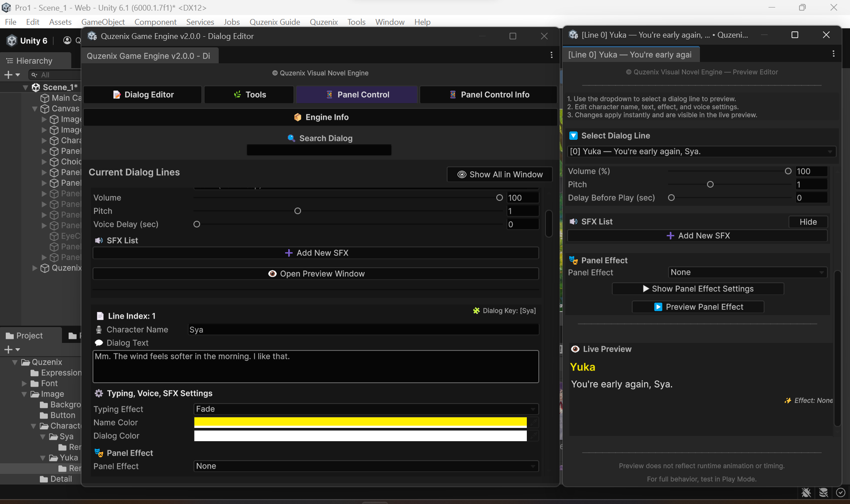
Task: Click the Add New SFX button
Action: 316,253
